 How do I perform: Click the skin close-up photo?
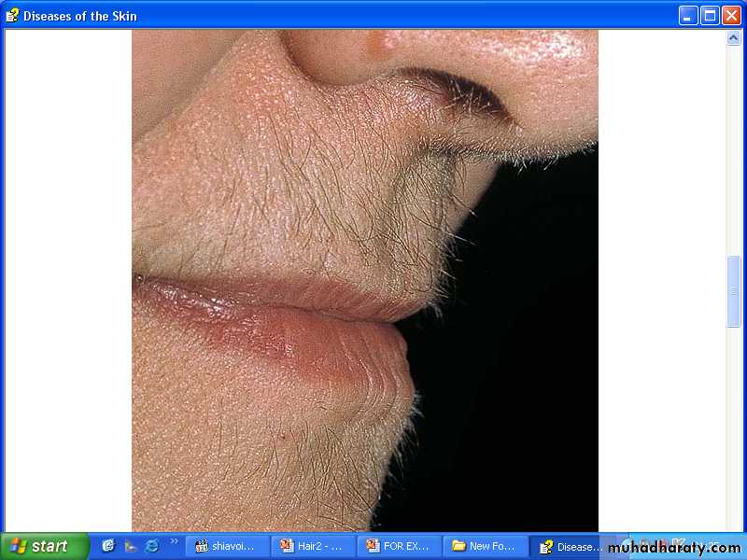tap(364, 280)
